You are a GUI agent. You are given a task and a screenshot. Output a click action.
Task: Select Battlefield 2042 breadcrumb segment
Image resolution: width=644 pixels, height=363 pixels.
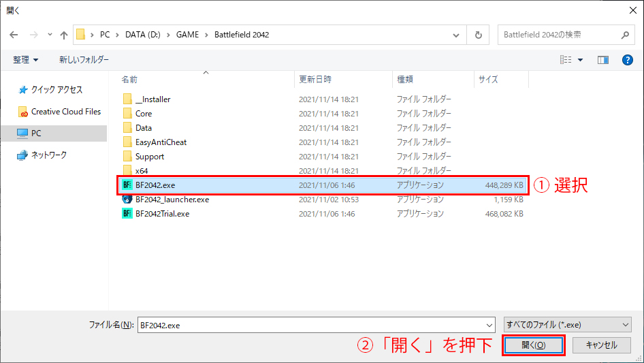242,35
